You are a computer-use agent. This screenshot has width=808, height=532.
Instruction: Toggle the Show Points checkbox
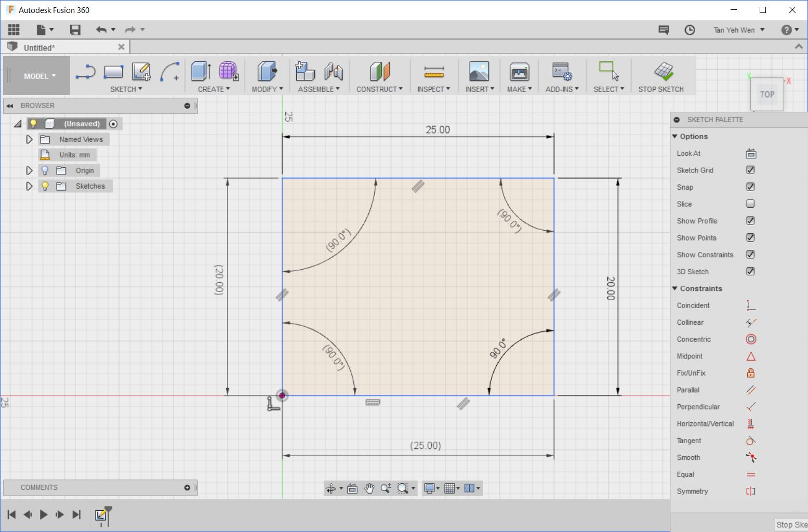750,237
